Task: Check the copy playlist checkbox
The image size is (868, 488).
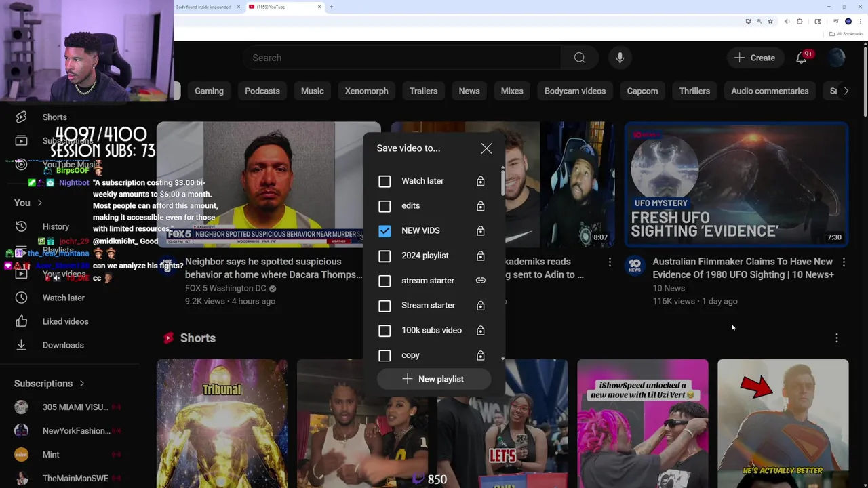Action: click(x=384, y=355)
